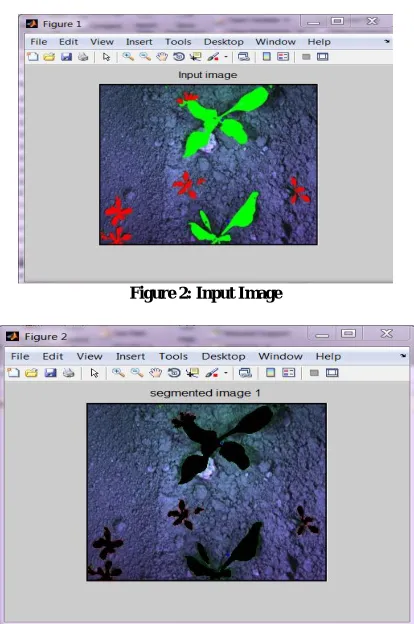Click Open File icon in Figure 2
This screenshot has height=624, width=414.
pos(31,373)
